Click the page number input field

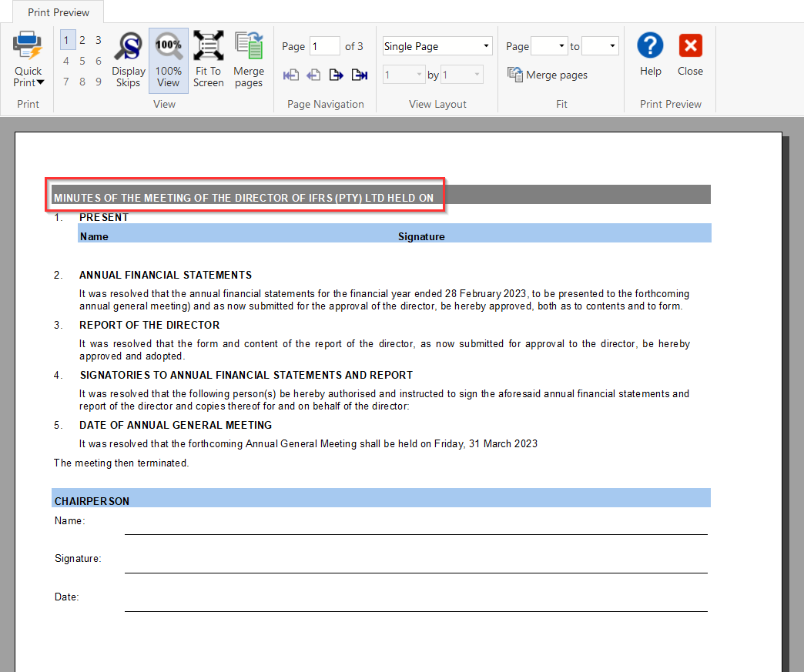click(325, 46)
